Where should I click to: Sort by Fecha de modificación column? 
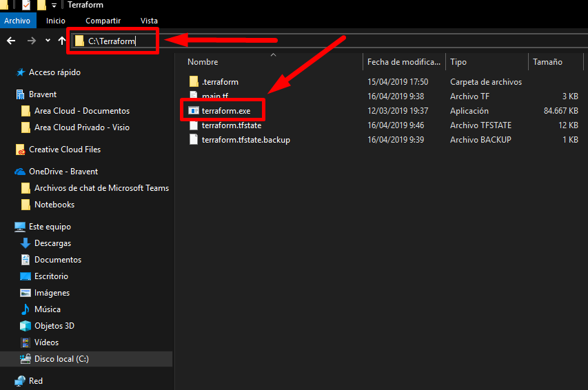click(x=404, y=62)
